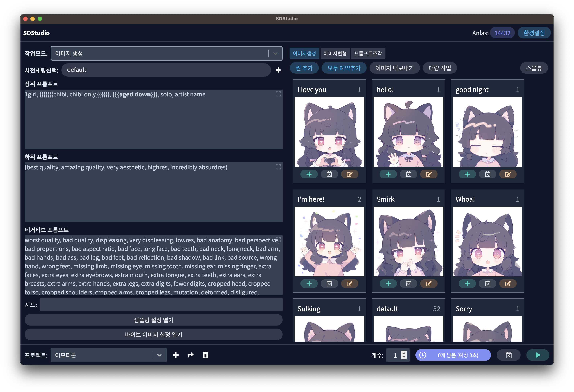The height and width of the screenshot is (392, 574).
Task: Click the plus icon next to preset selector
Action: 278,70
